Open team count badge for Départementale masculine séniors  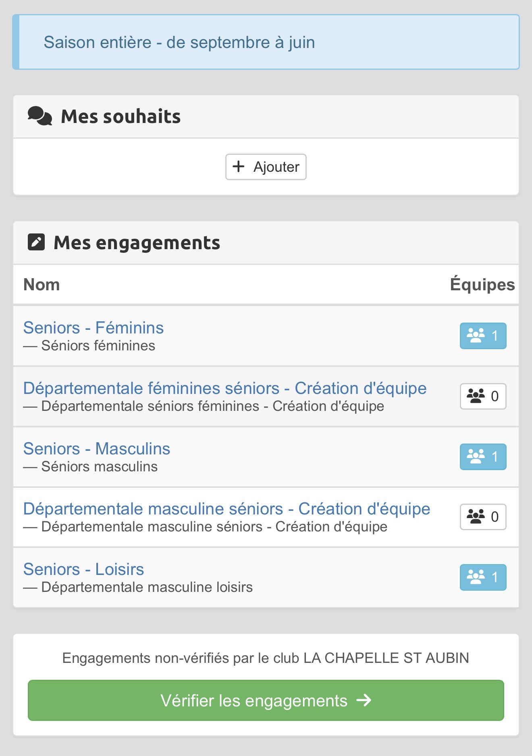coord(483,517)
